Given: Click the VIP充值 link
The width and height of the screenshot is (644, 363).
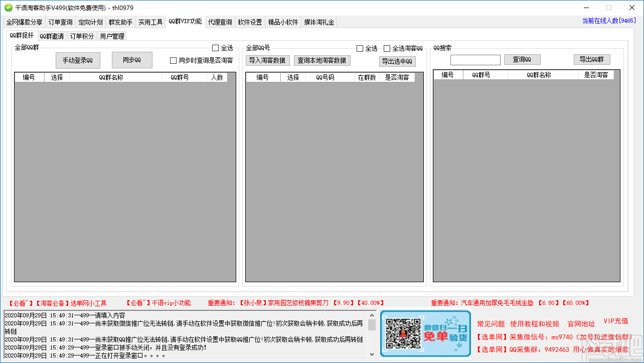Looking at the screenshot, I should [x=615, y=321].
